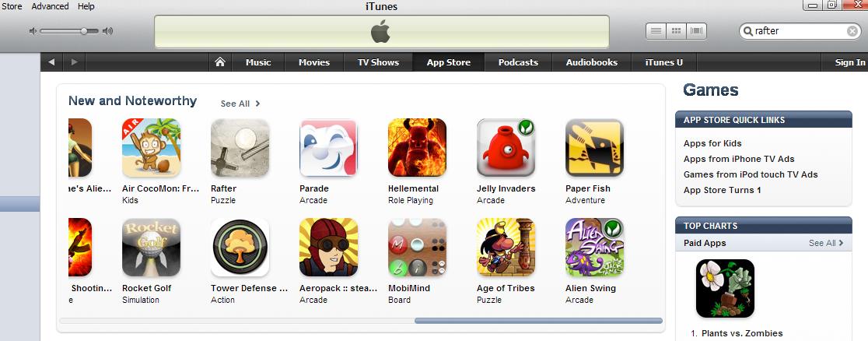Click Puzzle category under Rafter
The image size is (868, 341).
[x=223, y=200]
